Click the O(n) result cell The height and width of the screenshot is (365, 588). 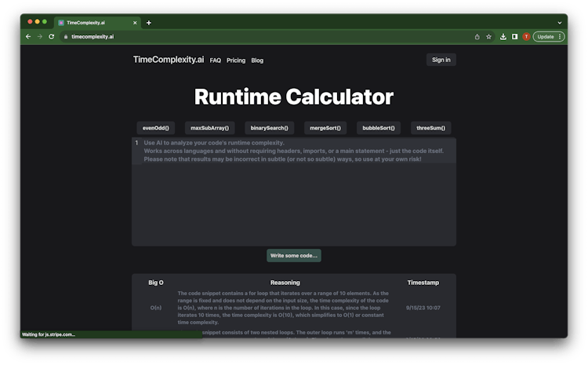(x=156, y=308)
